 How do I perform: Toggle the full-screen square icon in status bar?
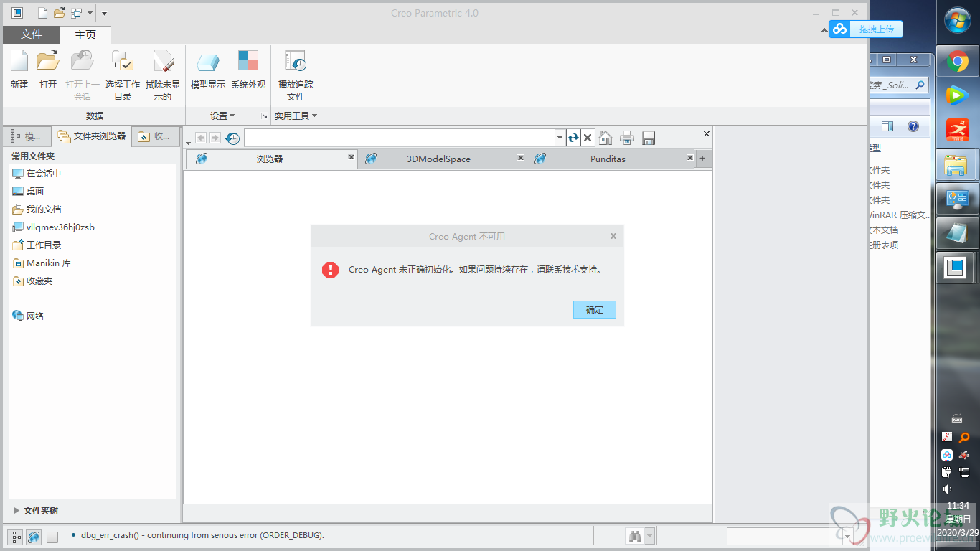pyautogui.click(x=52, y=537)
